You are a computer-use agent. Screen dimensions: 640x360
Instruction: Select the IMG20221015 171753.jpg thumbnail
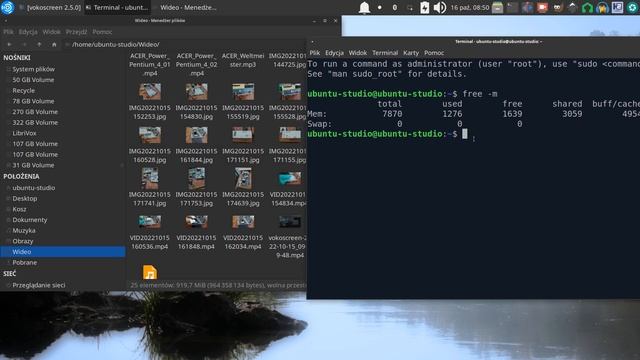point(196,178)
